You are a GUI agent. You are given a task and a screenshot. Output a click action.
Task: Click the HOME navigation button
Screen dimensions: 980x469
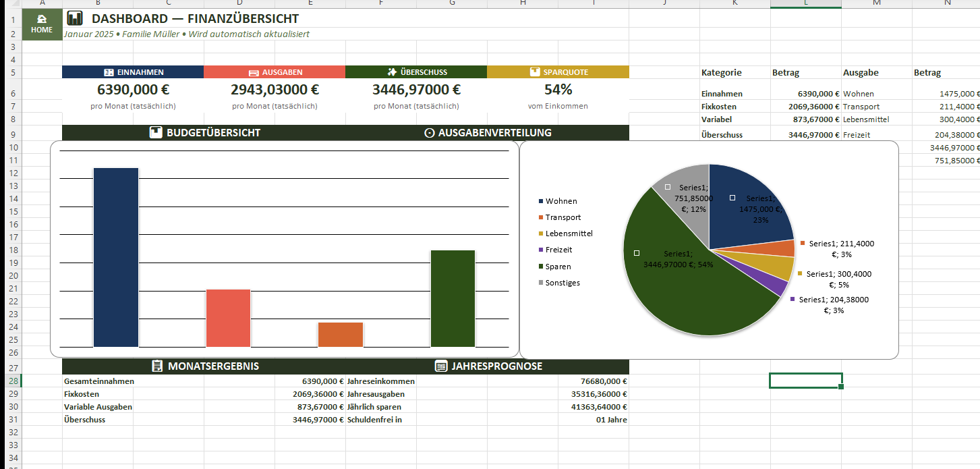(x=42, y=24)
